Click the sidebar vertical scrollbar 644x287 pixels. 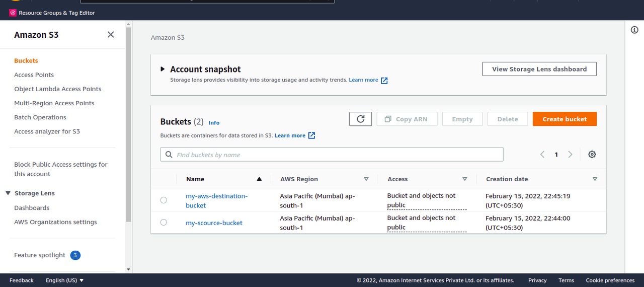128,126
